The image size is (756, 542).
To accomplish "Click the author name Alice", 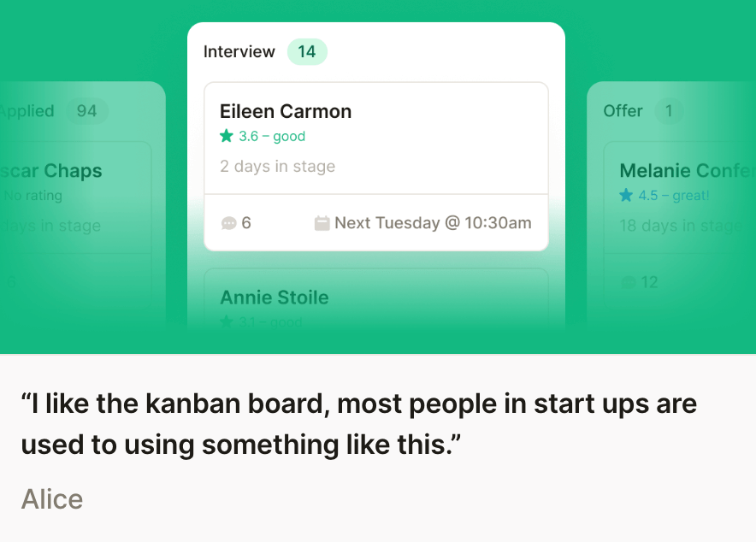I will (x=52, y=498).
